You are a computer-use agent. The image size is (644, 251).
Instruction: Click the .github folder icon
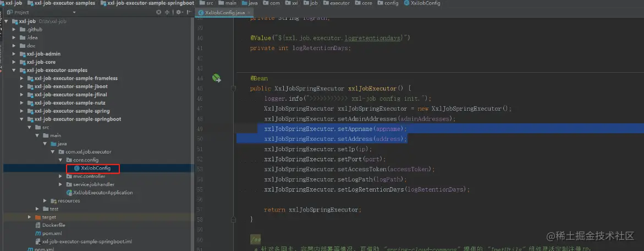22,30
